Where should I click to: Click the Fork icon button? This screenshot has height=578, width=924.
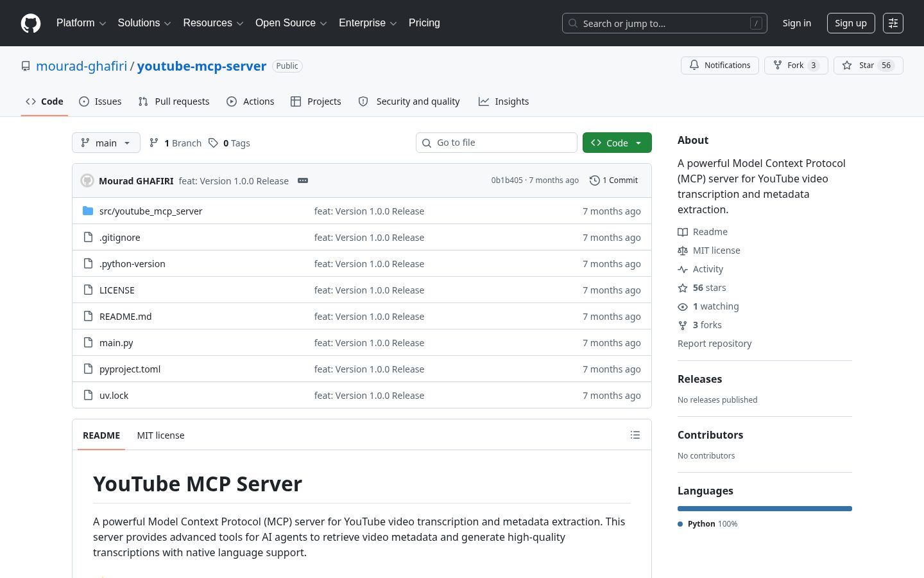pyautogui.click(x=778, y=66)
